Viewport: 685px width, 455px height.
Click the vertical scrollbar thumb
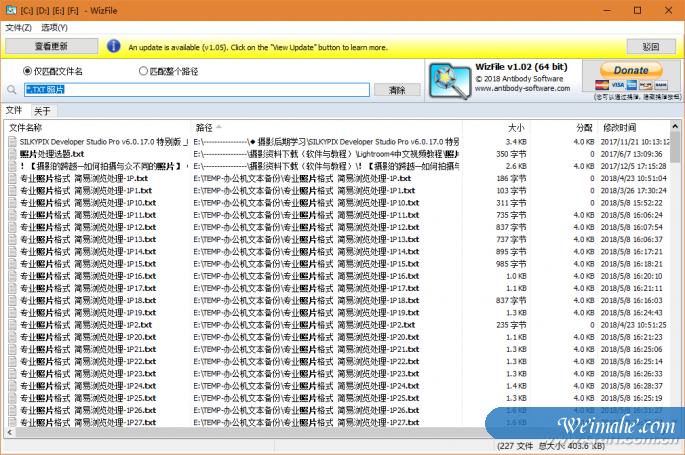[675, 147]
